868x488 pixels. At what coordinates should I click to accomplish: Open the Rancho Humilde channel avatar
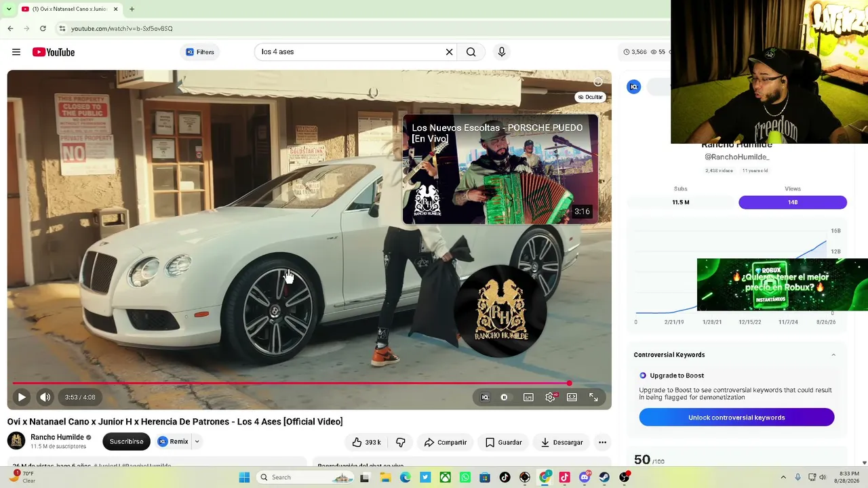[x=16, y=441]
